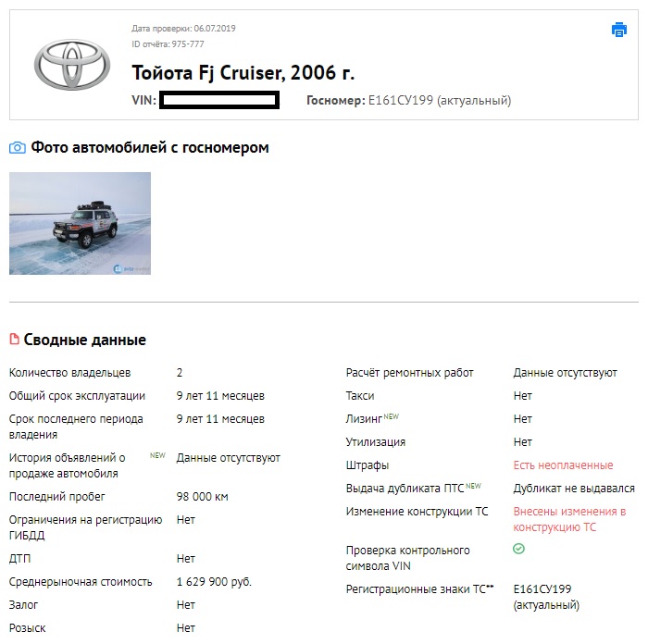Click the Дубликат не выдавался status text
Image resolution: width=648 pixels, height=644 pixels.
point(574,489)
